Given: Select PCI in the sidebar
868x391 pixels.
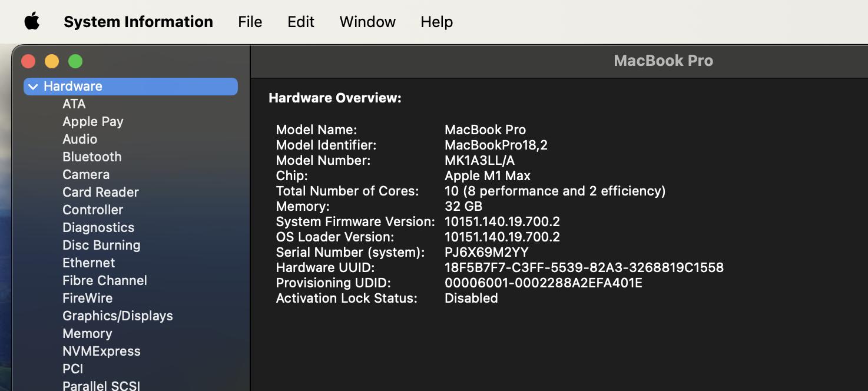Looking at the screenshot, I should coord(73,369).
